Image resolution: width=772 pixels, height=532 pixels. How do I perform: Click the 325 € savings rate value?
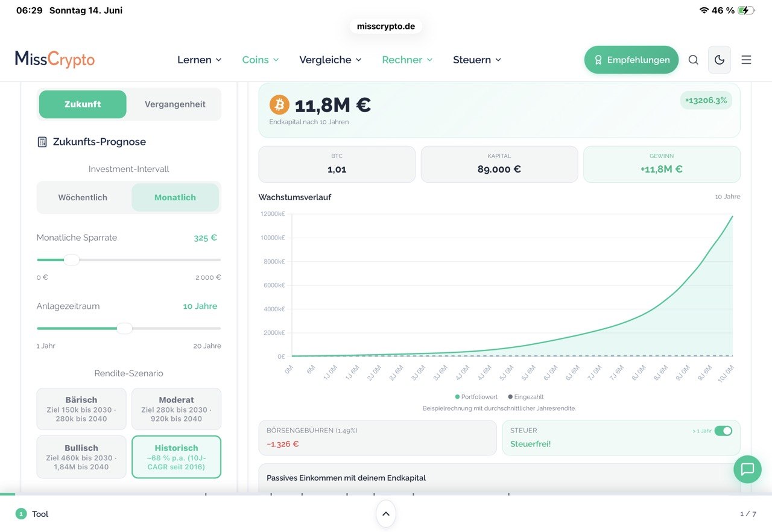point(205,238)
